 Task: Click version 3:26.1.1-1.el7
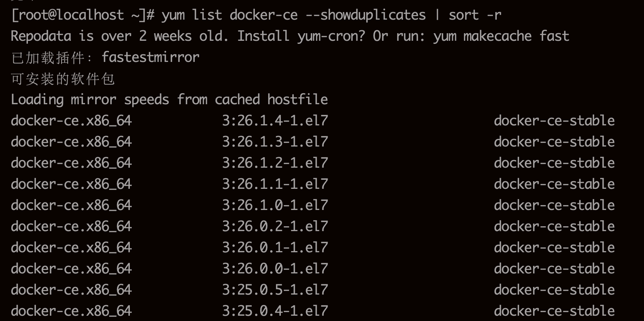(x=275, y=184)
